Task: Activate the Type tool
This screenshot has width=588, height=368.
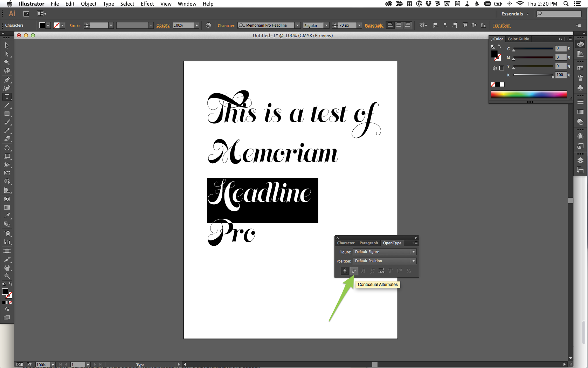Action: pyautogui.click(x=7, y=97)
